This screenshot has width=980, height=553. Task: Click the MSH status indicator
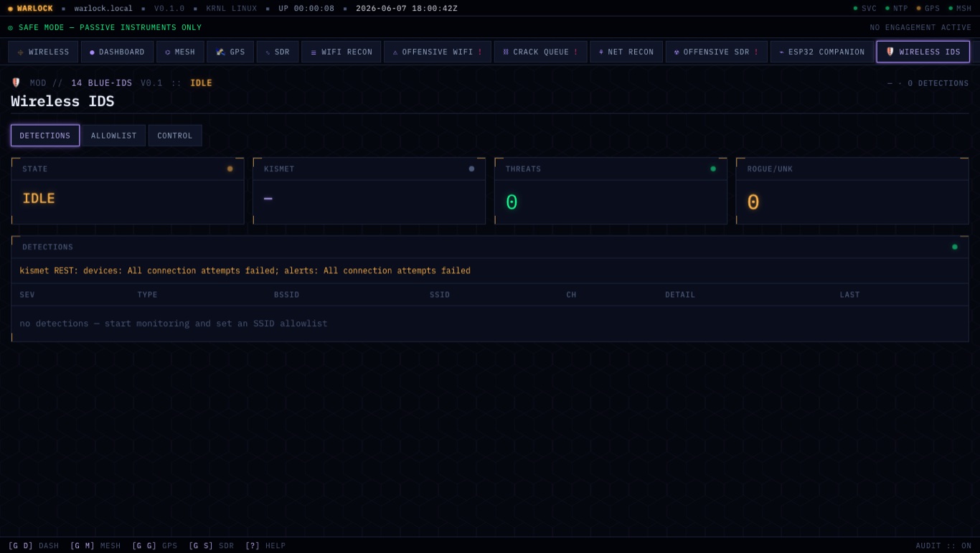coord(960,9)
